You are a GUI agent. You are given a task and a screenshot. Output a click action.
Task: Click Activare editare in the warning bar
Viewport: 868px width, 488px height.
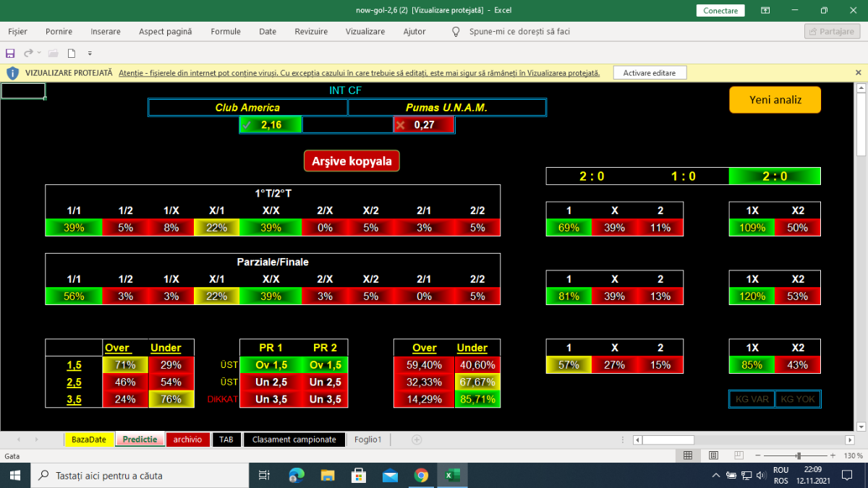click(x=650, y=73)
